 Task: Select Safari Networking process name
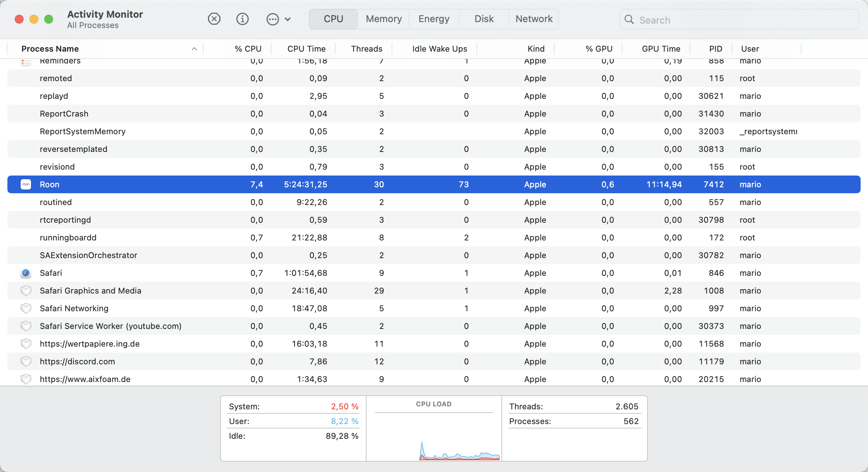[74, 308]
